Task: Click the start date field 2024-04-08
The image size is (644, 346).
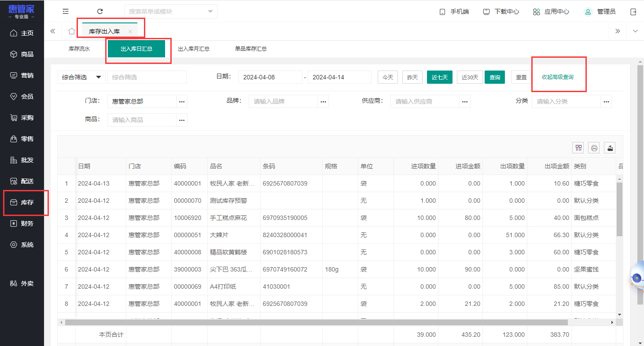Action: (270, 77)
